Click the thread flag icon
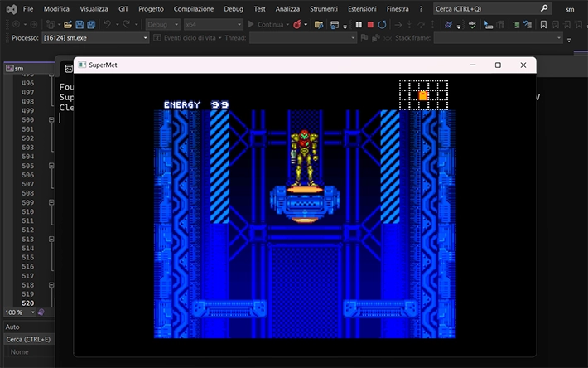The width and height of the screenshot is (588, 368). 364,38
